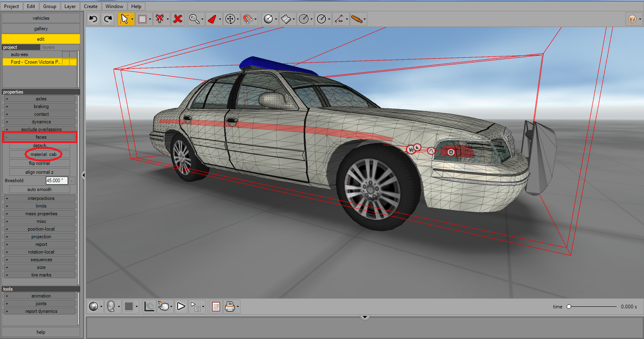Select the 1m measure distance tool
The image size is (644, 339).
coord(339,19)
